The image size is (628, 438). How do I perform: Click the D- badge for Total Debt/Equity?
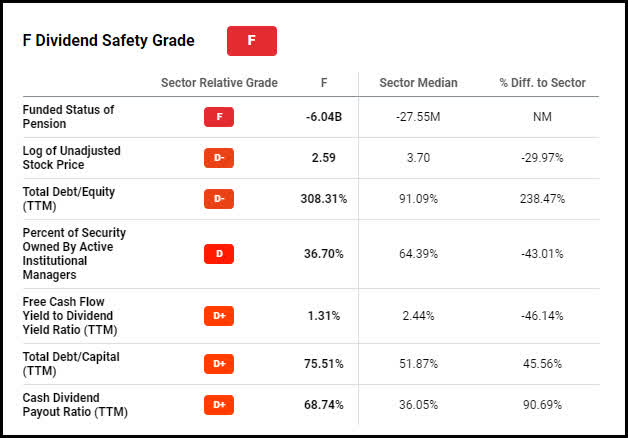pos(219,199)
